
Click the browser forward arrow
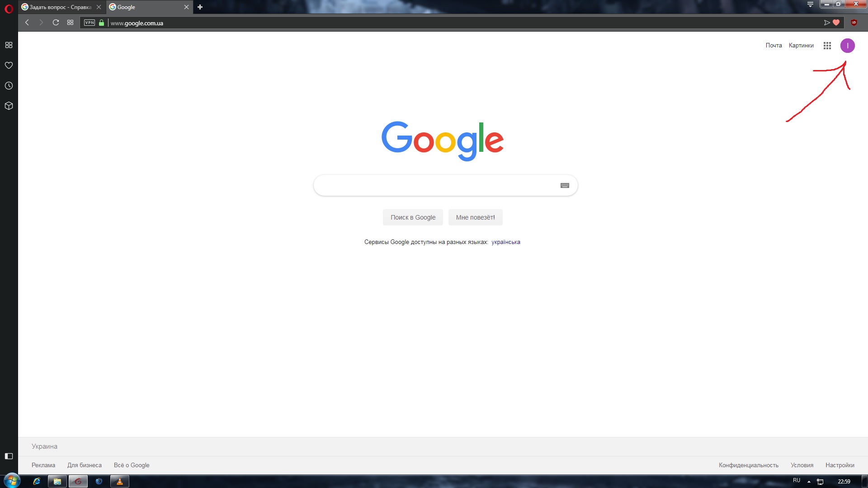tap(41, 23)
